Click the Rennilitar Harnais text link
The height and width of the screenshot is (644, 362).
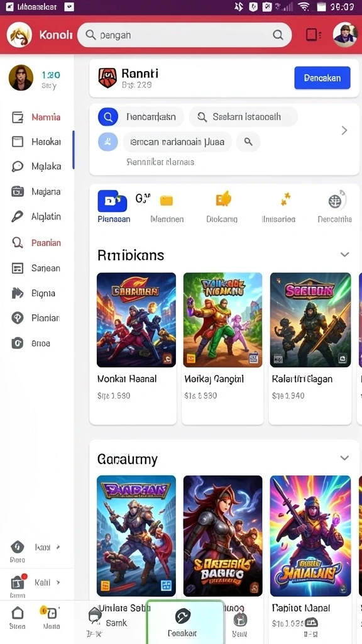point(160,162)
